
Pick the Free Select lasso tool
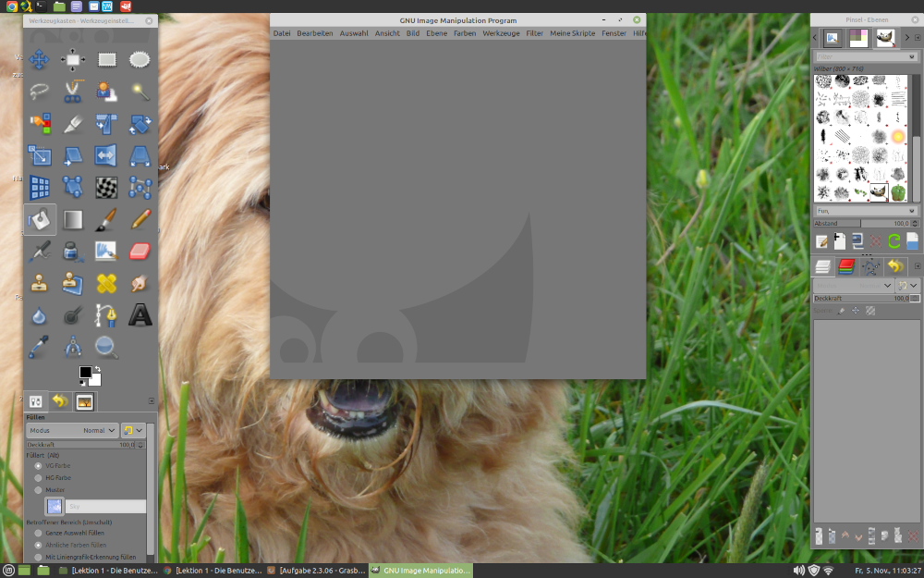click(39, 92)
